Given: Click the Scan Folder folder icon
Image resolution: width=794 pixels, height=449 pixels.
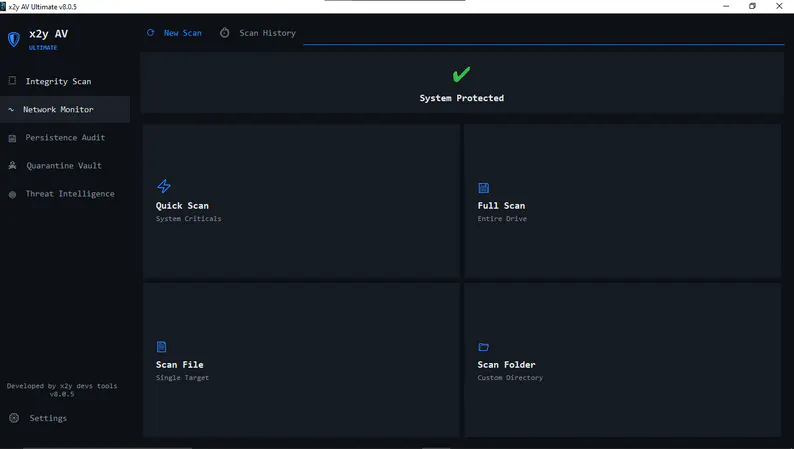Looking at the screenshot, I should point(484,347).
